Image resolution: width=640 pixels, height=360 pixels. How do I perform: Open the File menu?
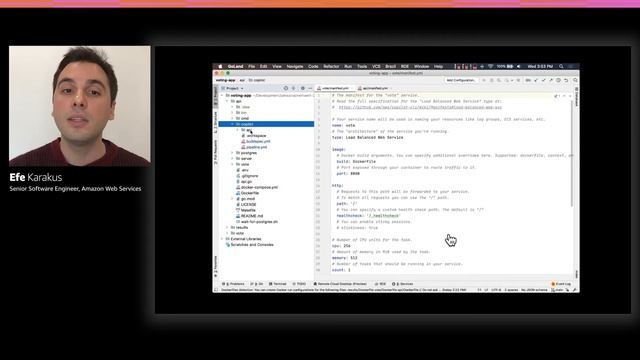coord(251,66)
